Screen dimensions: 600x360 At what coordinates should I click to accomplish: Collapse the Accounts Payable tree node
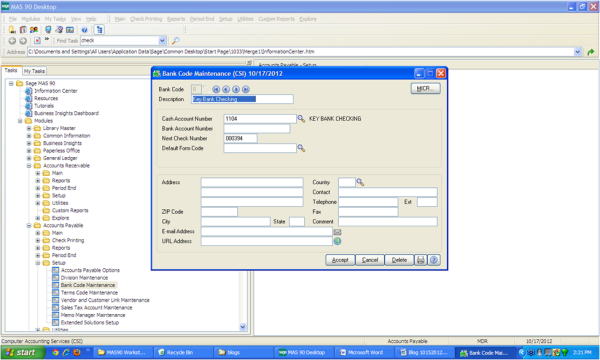coord(29,225)
